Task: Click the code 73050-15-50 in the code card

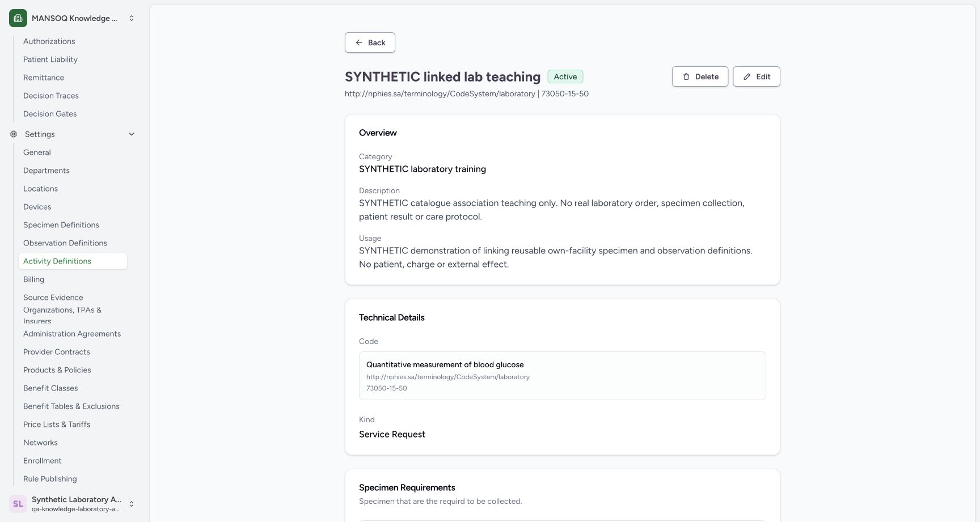Action: click(x=387, y=388)
